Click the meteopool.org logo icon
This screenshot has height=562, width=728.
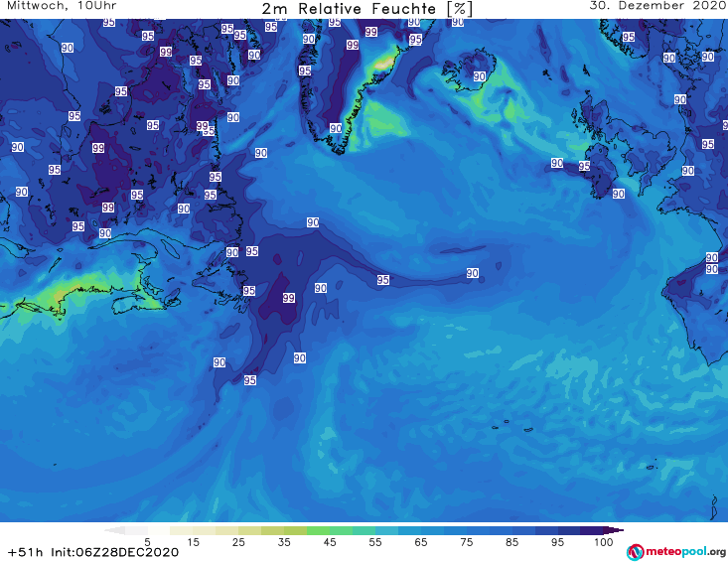tap(636, 552)
